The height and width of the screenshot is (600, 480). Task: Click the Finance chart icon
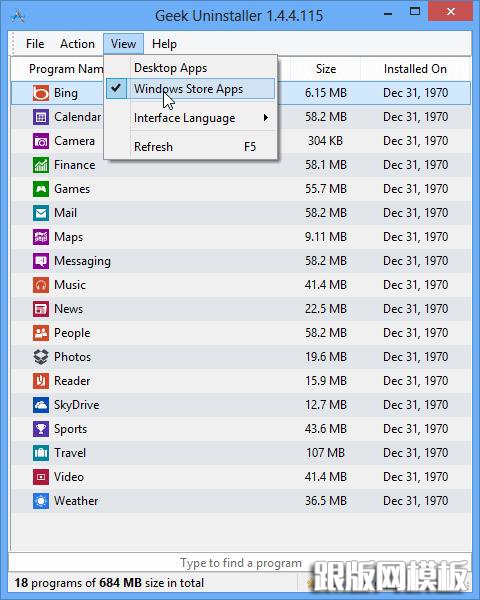(x=41, y=165)
